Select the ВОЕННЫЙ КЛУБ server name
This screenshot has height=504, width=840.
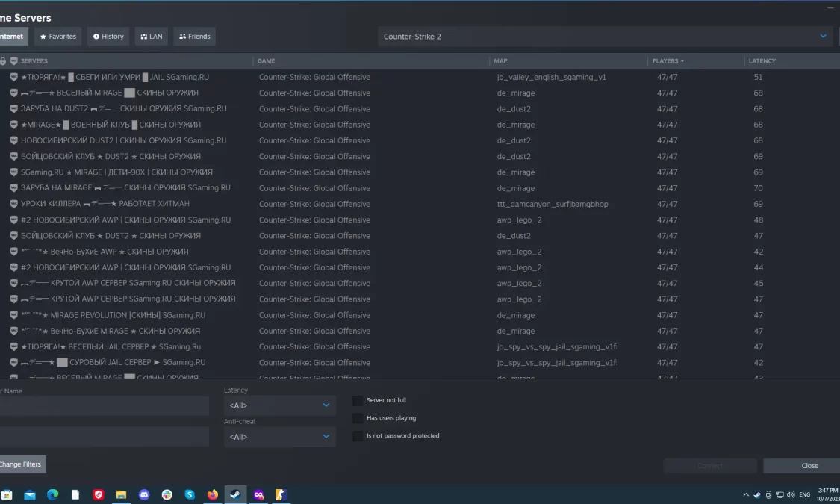click(111, 125)
